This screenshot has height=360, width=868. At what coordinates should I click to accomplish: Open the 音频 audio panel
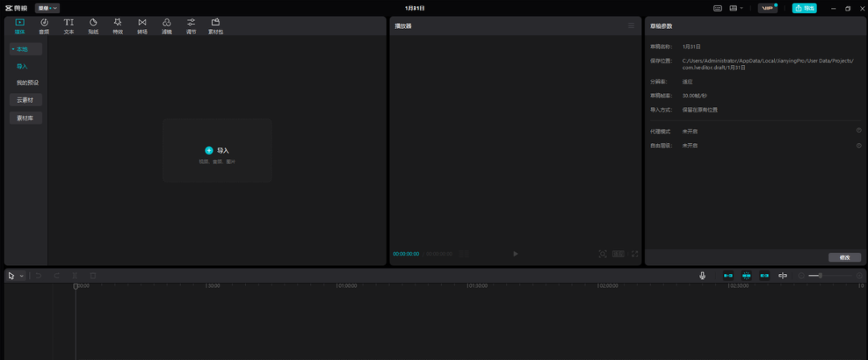44,26
